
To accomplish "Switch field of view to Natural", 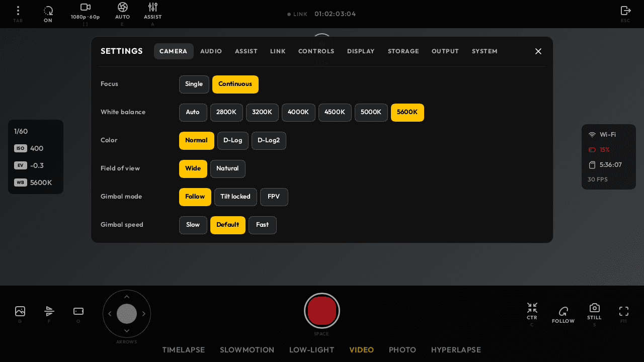I will pyautogui.click(x=227, y=169).
